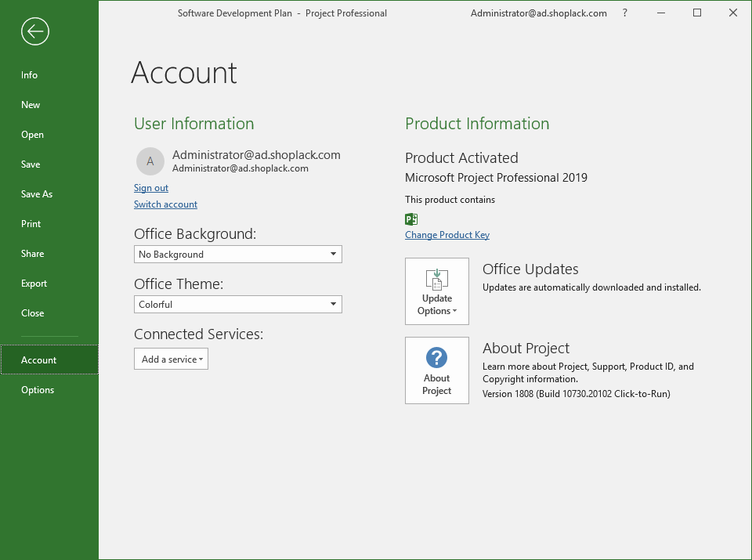Viewport: 752px width, 560px height.
Task: Open the Add a service dropdown
Action: (x=172, y=359)
